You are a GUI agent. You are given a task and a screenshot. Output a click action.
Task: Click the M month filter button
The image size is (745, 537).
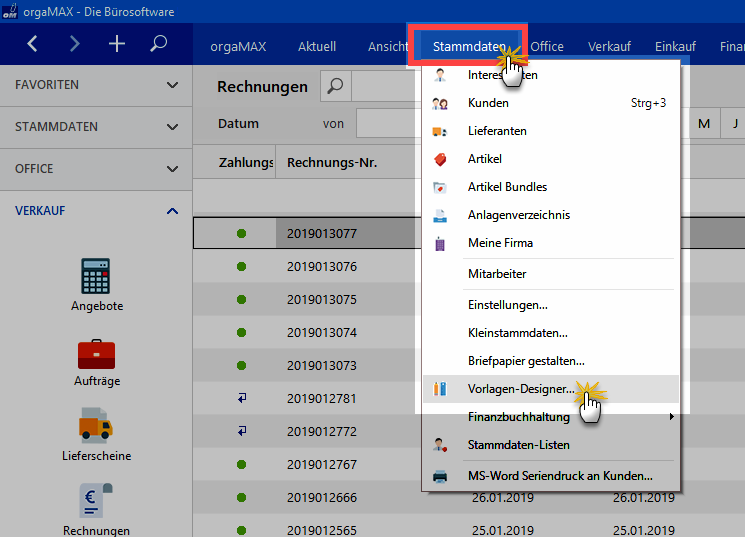click(704, 124)
